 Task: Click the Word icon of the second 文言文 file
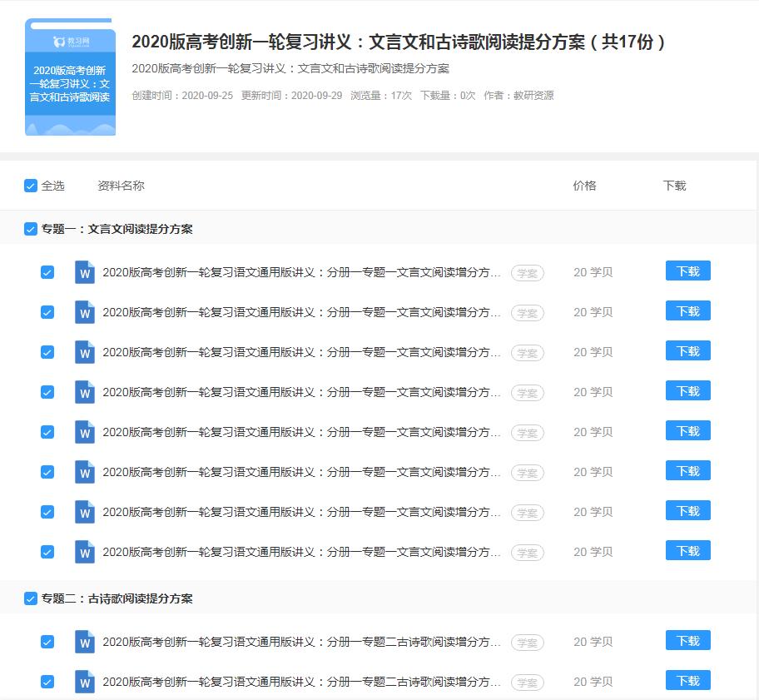(x=84, y=310)
